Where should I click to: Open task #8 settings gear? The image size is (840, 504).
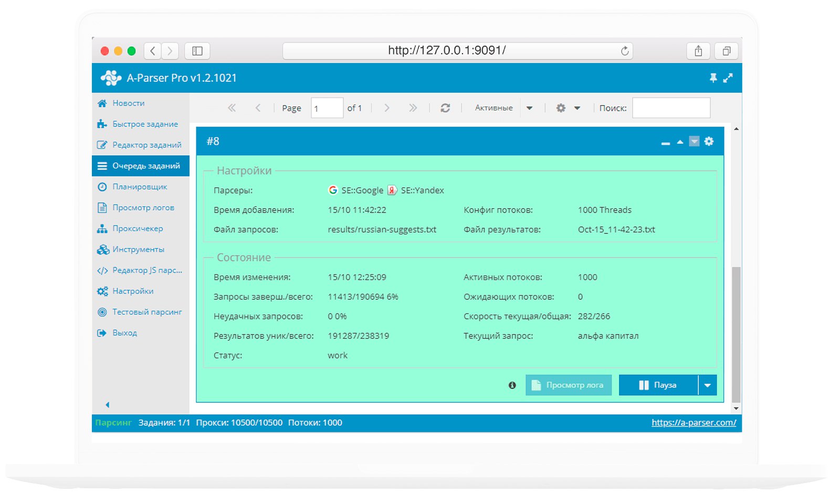click(x=709, y=141)
